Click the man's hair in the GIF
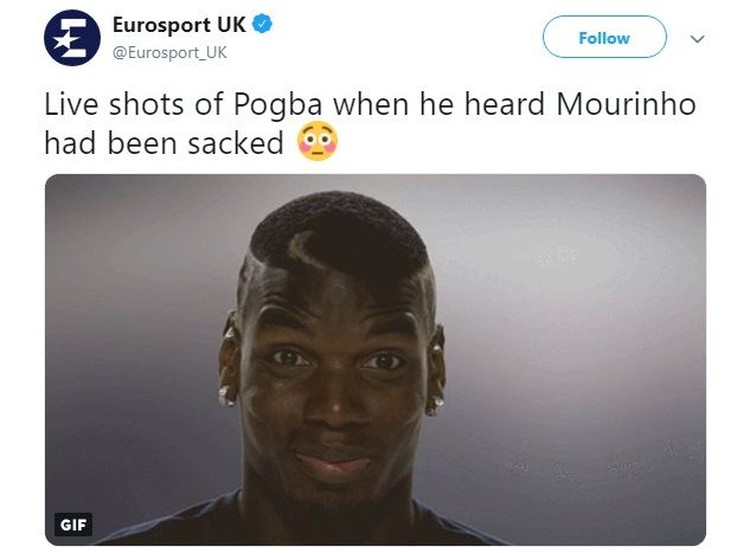The image size is (750, 553). pyautogui.click(x=340, y=232)
